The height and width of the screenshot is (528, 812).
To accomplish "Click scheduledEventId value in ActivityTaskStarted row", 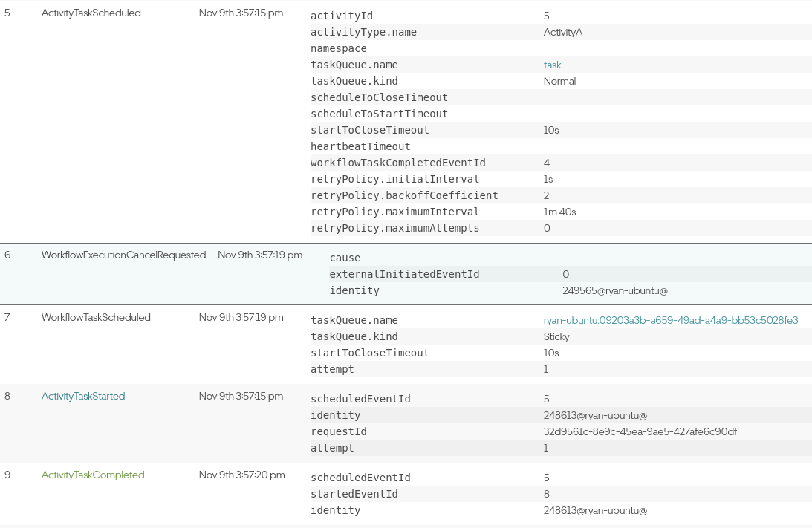I will coord(546,399).
